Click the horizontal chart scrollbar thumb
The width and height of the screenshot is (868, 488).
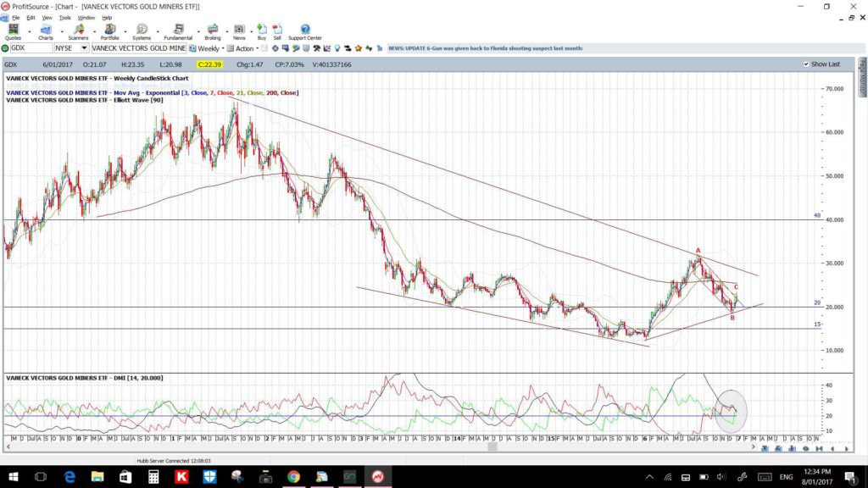point(492,447)
